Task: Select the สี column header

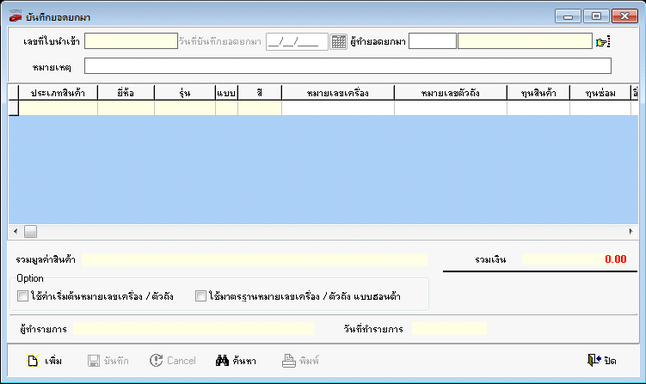Action: click(260, 93)
